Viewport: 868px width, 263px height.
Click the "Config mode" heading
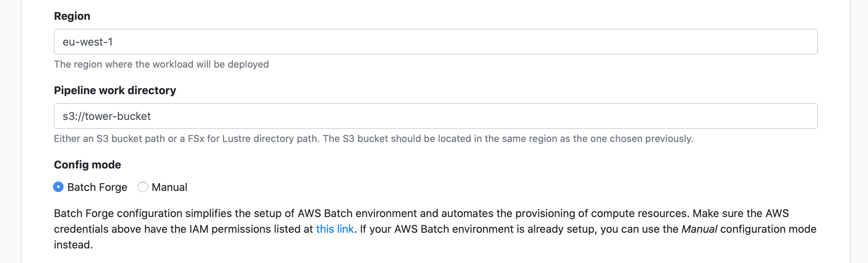pyautogui.click(x=87, y=165)
